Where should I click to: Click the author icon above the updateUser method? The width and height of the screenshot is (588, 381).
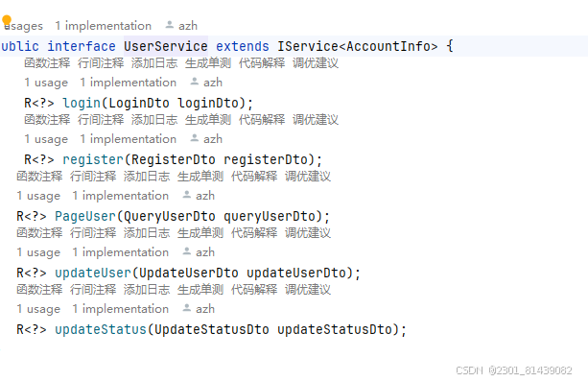186,251
